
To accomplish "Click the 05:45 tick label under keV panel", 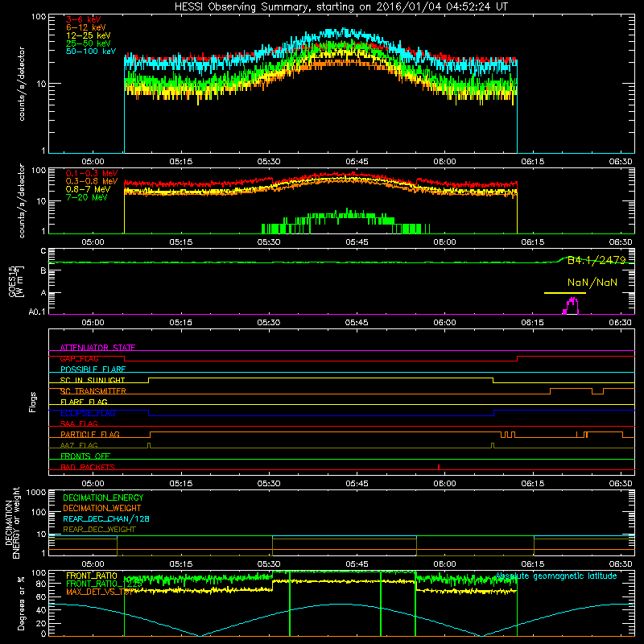I will pos(357,162).
